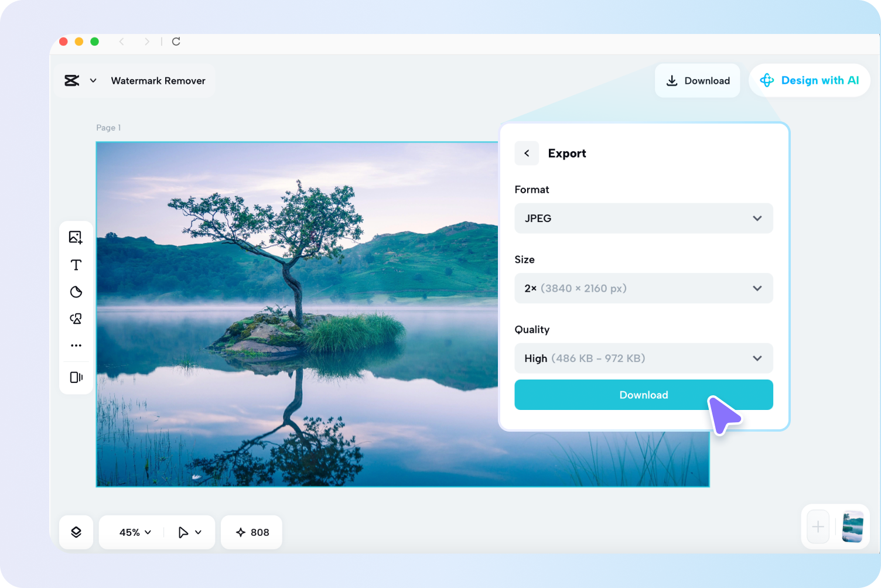Click the refresh icon in the browser bar
Image resolution: width=881 pixels, height=588 pixels.
coord(176,42)
